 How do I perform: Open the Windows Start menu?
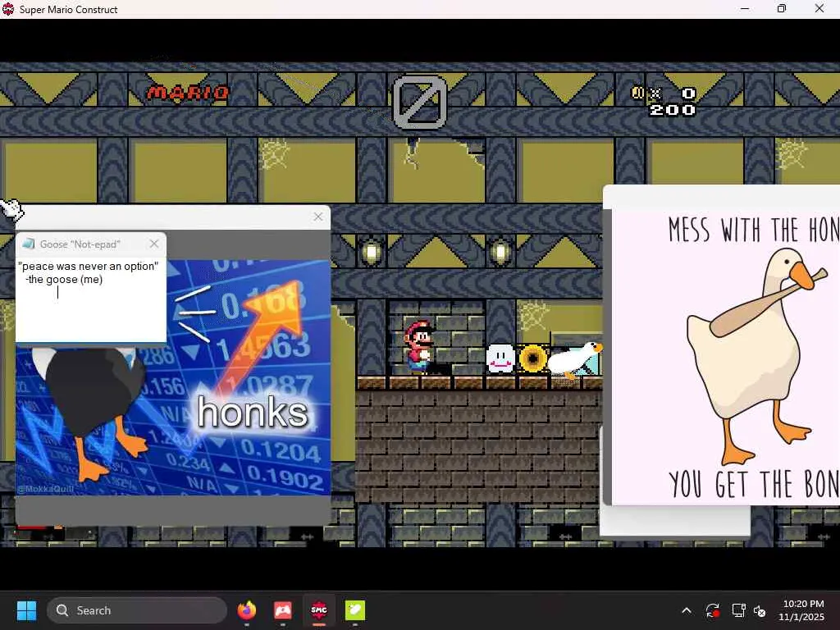pyautogui.click(x=26, y=610)
